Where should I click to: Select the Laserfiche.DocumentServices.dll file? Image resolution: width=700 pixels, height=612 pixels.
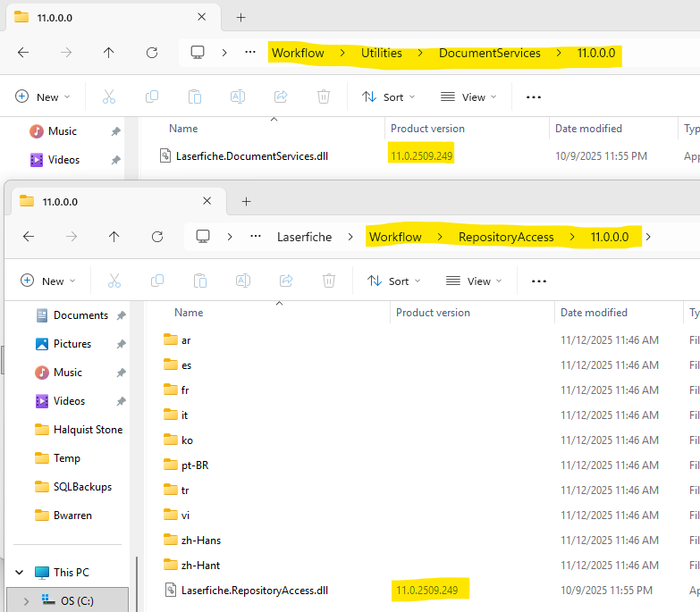click(x=252, y=156)
